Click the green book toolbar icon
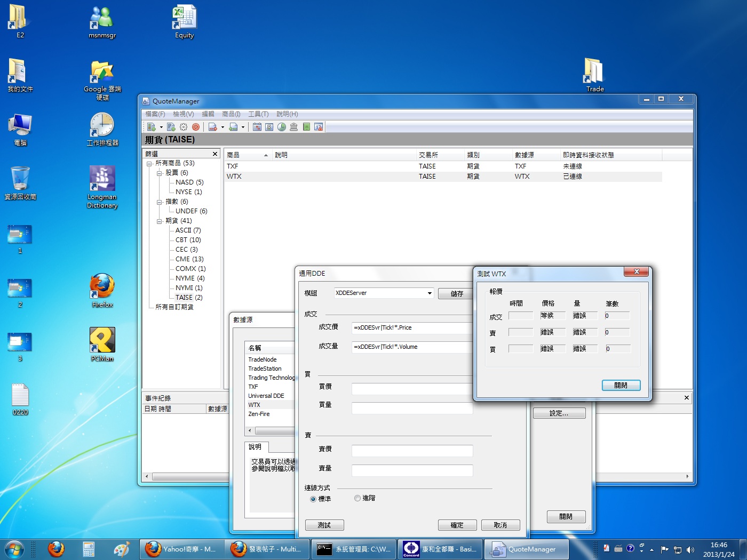 coord(306,127)
